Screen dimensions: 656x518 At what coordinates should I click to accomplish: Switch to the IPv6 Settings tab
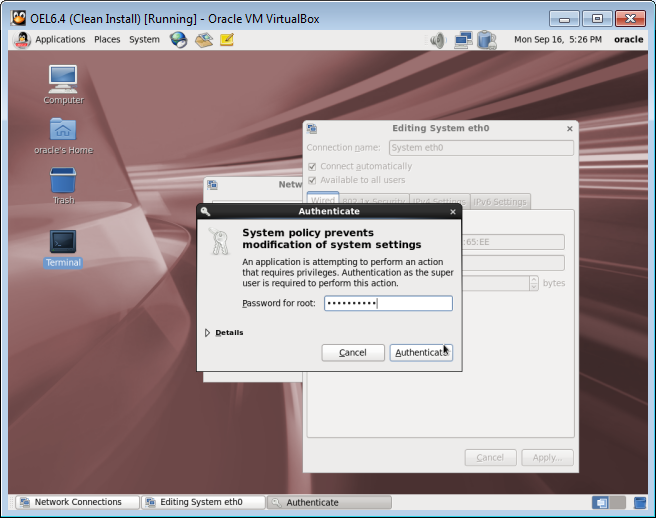click(x=500, y=202)
